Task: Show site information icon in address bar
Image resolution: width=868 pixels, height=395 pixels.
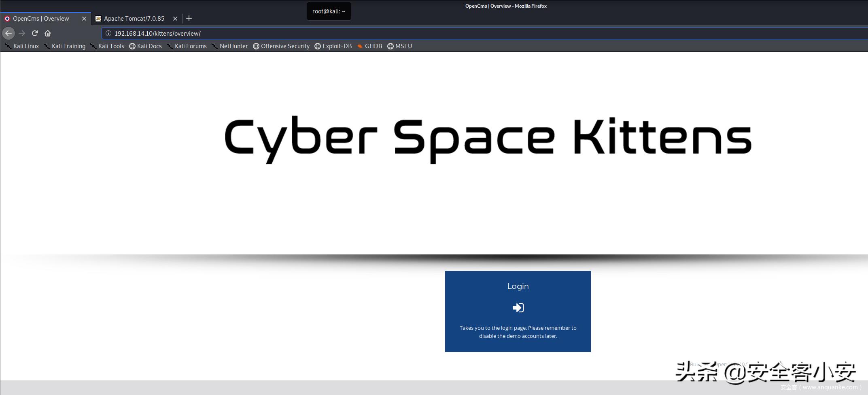Action: click(108, 33)
